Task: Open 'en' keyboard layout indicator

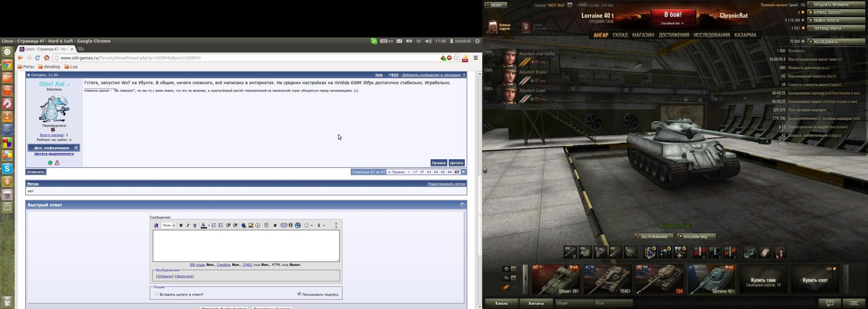Action: tap(387, 41)
